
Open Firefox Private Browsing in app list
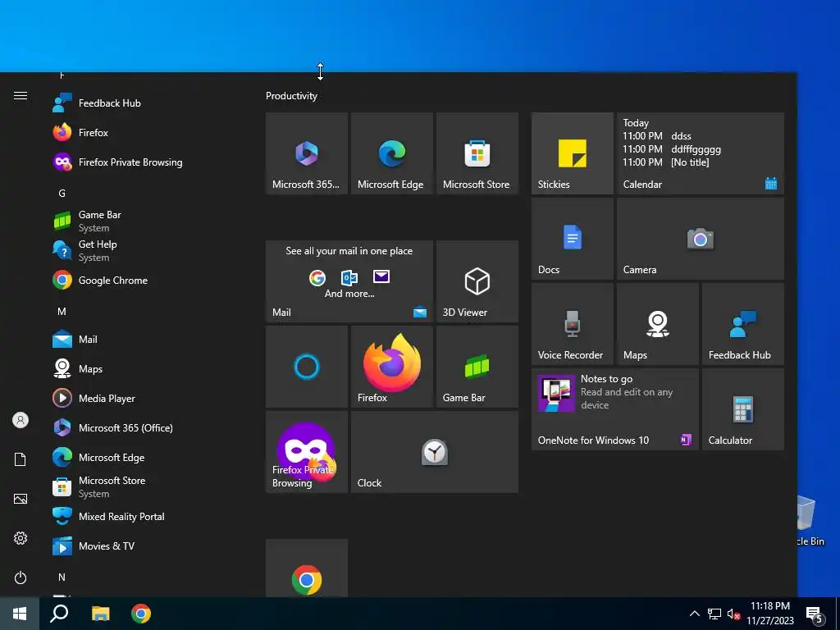(x=144, y=162)
